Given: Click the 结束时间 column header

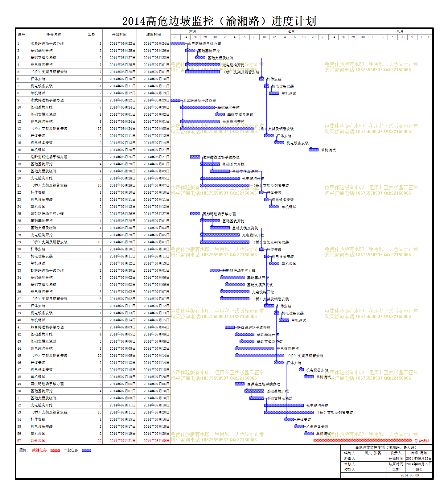Looking at the screenshot, I should click(154, 35).
